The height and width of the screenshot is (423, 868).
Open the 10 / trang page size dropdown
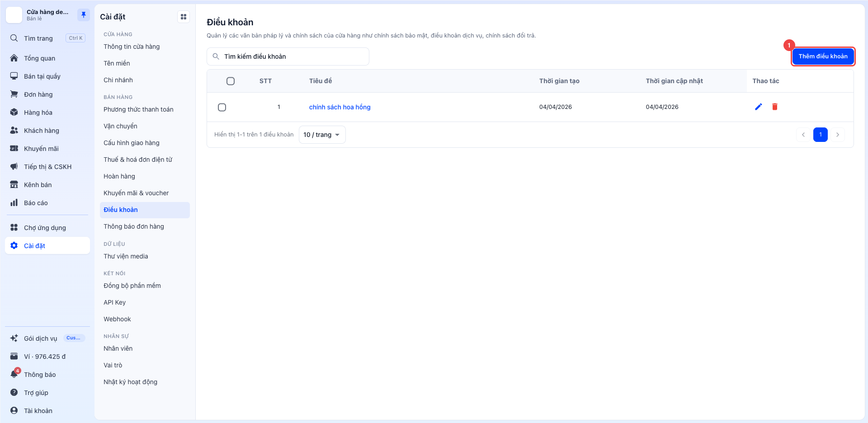[322, 135]
